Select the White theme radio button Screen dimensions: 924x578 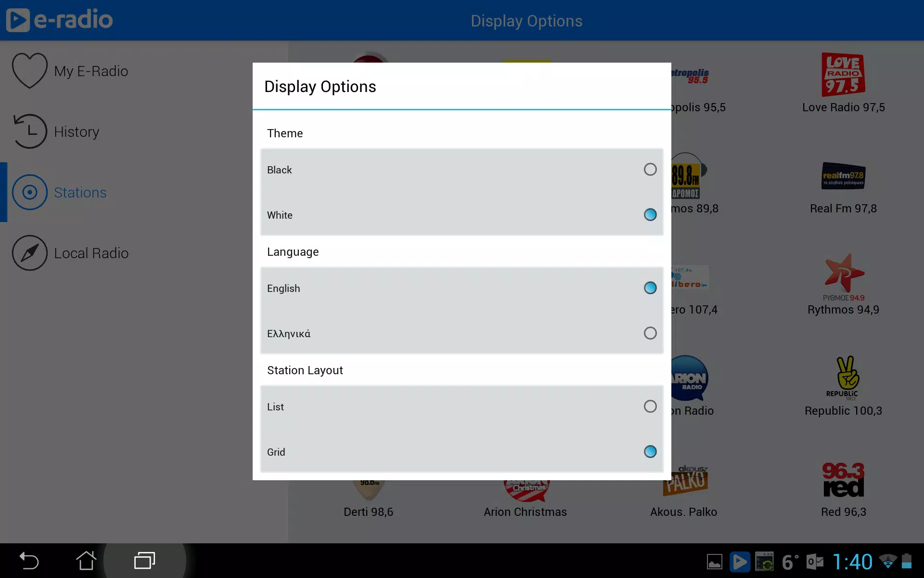tap(650, 215)
